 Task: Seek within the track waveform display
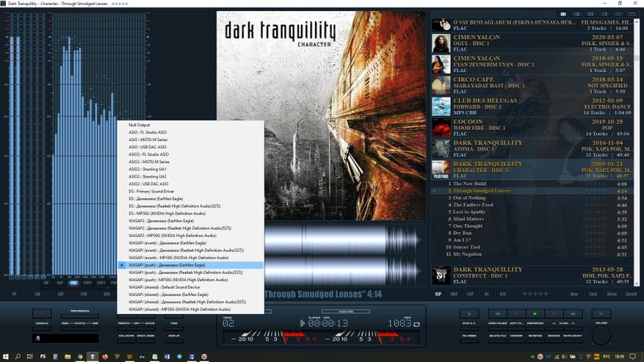(344, 255)
